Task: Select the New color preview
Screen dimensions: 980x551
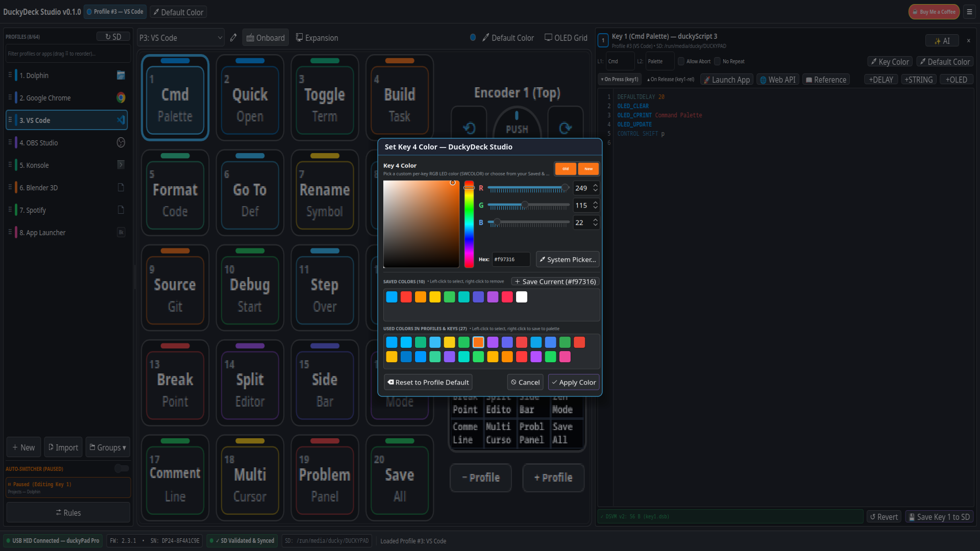Action: pos(589,169)
